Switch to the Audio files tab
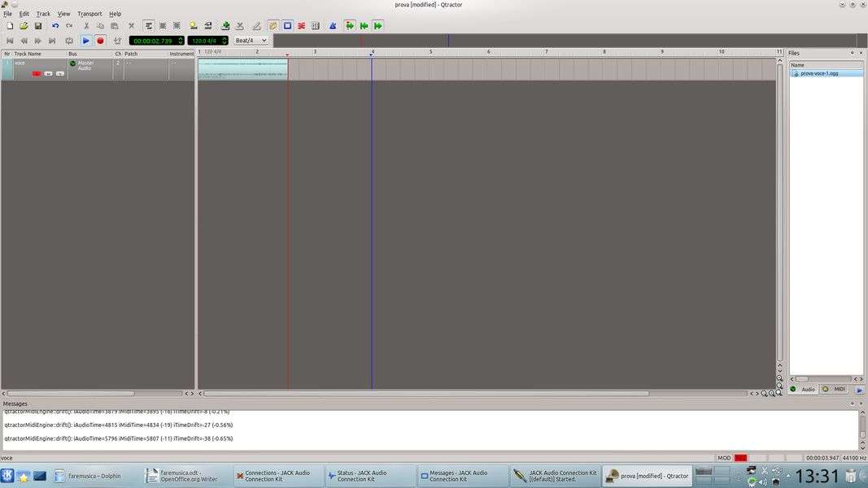The width and height of the screenshot is (868, 488). click(804, 390)
